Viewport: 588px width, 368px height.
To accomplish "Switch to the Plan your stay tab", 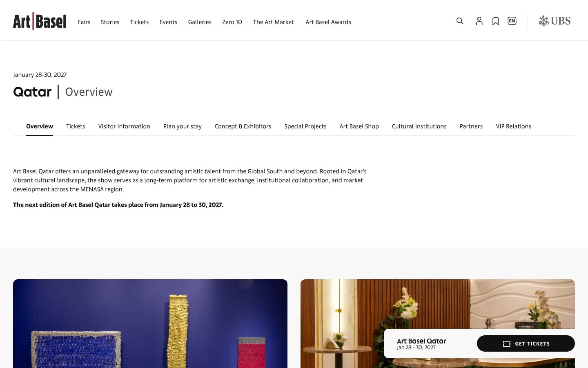I will click(183, 126).
